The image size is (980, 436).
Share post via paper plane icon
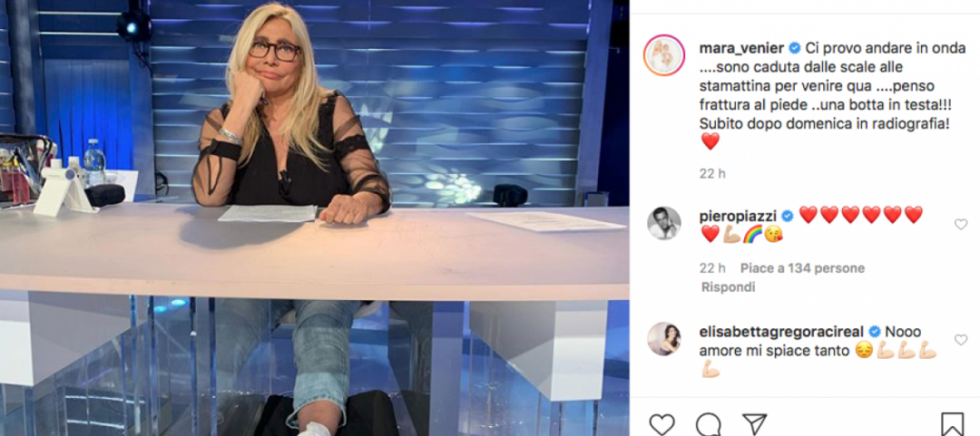pos(754,425)
